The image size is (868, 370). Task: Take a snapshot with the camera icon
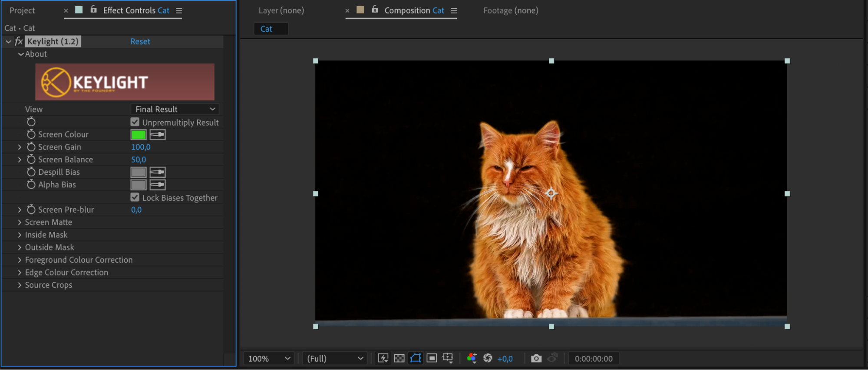click(536, 358)
